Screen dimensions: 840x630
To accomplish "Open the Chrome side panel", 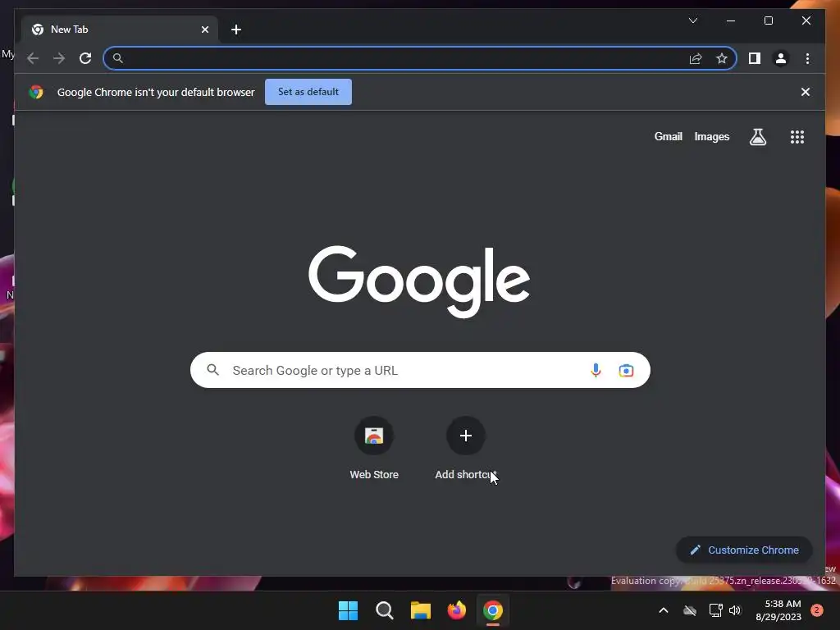I will pos(755,58).
